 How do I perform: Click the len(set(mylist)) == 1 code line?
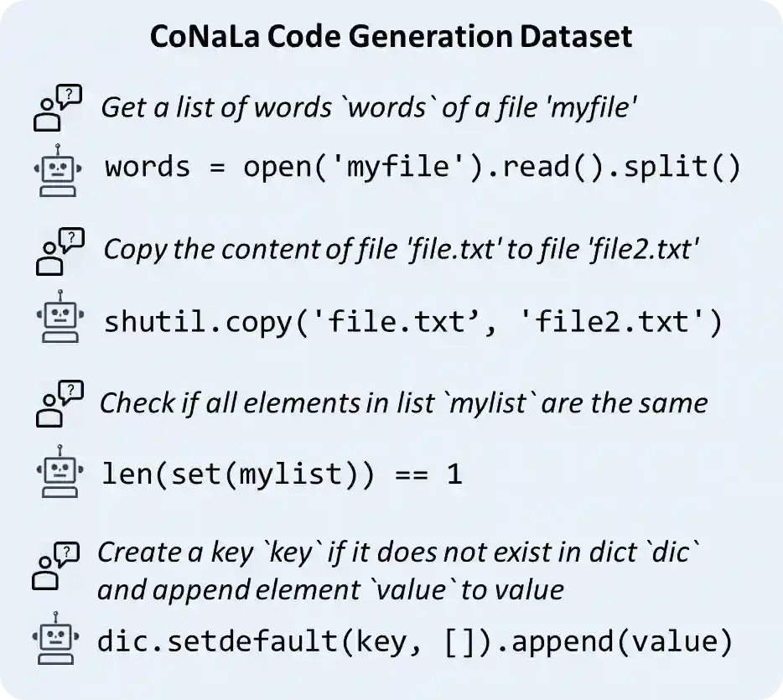[282, 474]
